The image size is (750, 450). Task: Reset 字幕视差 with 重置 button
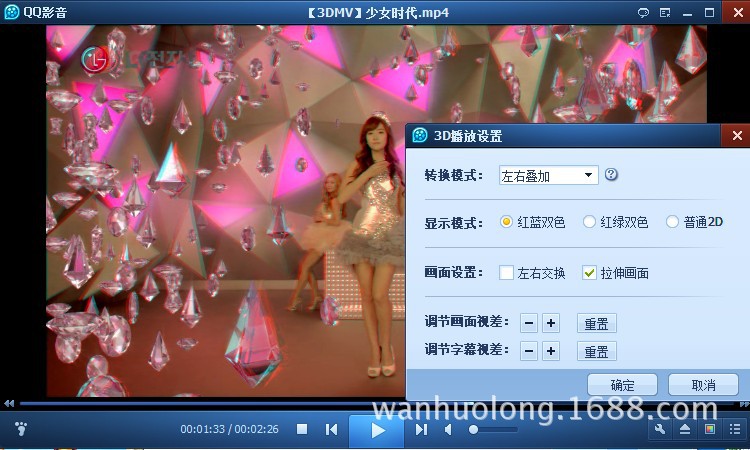pyautogui.click(x=597, y=351)
